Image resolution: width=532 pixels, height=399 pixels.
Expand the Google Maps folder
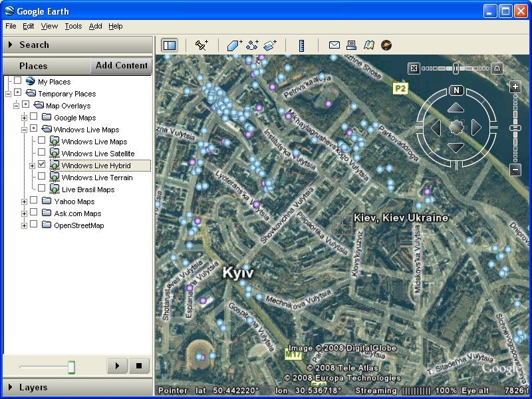(25, 118)
